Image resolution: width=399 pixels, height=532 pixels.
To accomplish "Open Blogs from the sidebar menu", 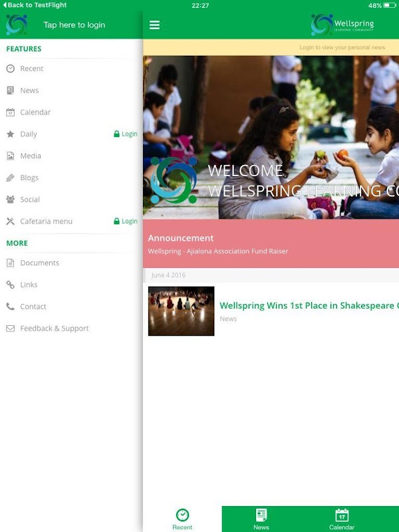I will coord(71,178).
